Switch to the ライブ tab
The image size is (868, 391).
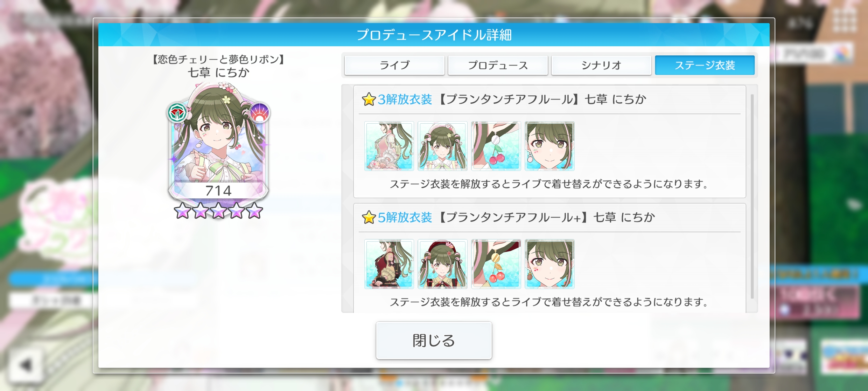pyautogui.click(x=394, y=65)
